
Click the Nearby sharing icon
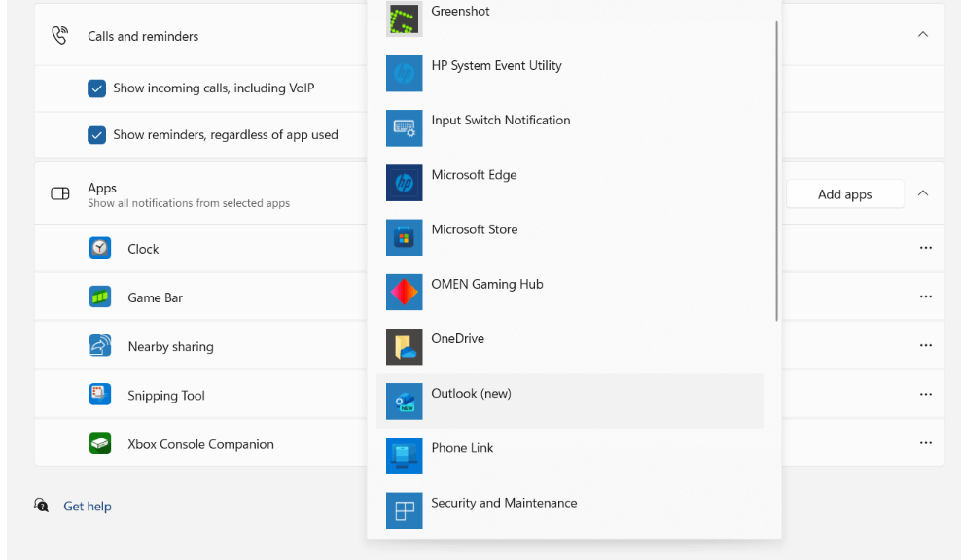tap(100, 345)
